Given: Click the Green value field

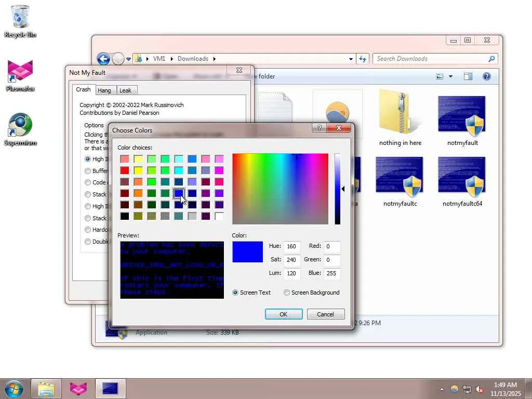Looking at the screenshot, I should (x=332, y=260).
